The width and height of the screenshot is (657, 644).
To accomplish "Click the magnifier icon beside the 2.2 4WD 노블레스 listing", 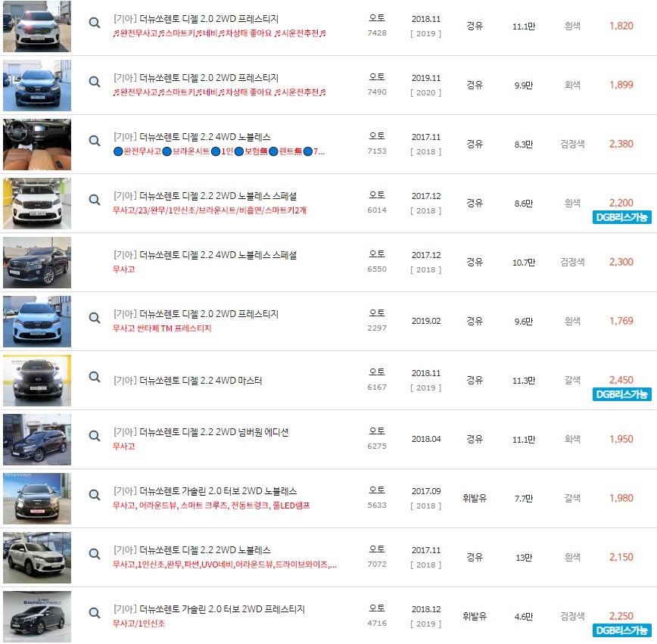I will (x=94, y=141).
